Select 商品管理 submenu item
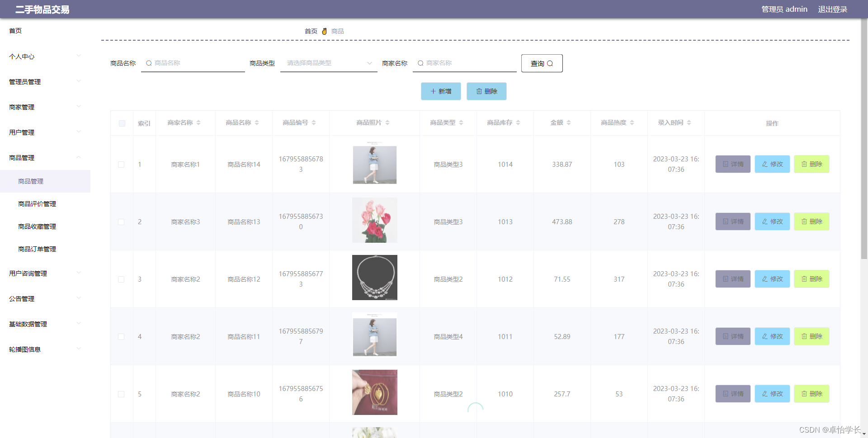Screen dimensions: 868x438 tap(45, 181)
